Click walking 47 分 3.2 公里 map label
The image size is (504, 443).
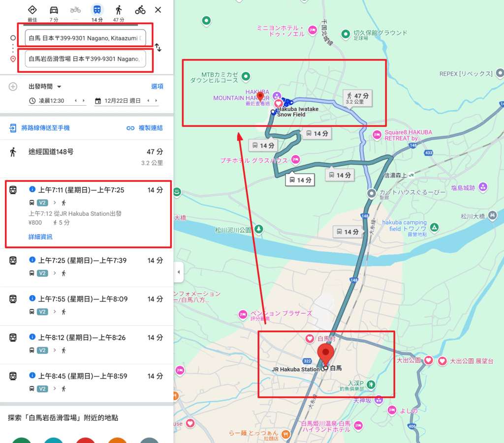pyautogui.click(x=358, y=98)
